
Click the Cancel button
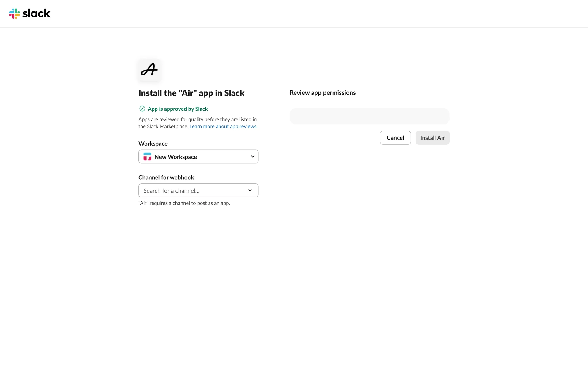pos(395,138)
